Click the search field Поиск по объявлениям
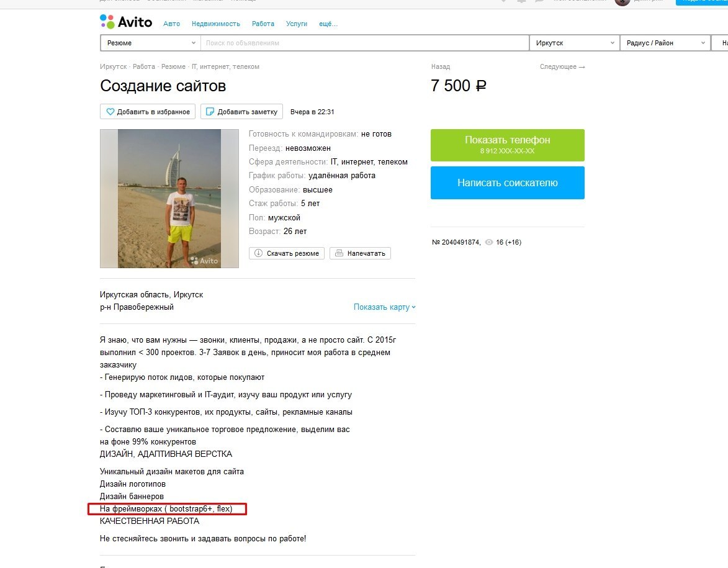Image resolution: width=728 pixels, height=568 pixels. (364, 43)
